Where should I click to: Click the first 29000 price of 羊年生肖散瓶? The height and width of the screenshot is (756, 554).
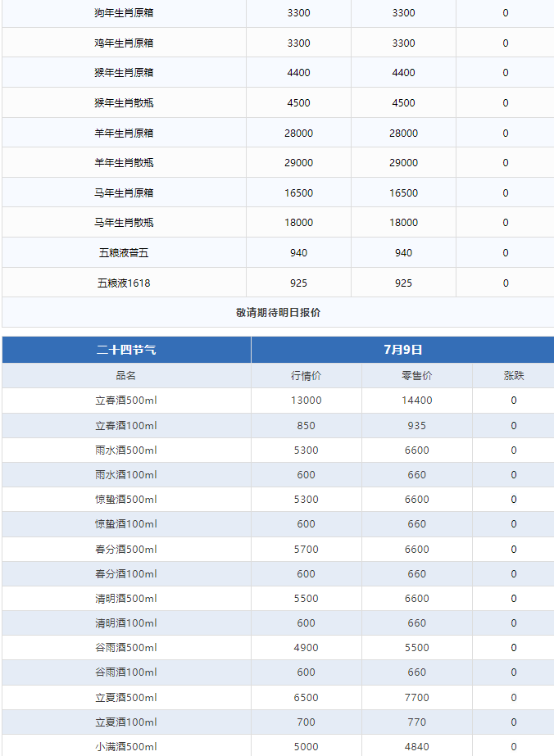[x=298, y=162]
